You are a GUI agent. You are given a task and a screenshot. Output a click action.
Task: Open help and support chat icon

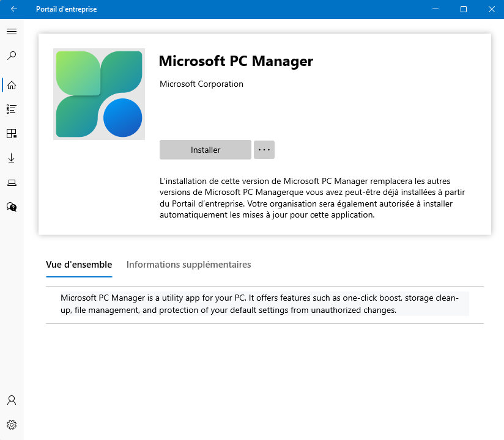pos(12,207)
